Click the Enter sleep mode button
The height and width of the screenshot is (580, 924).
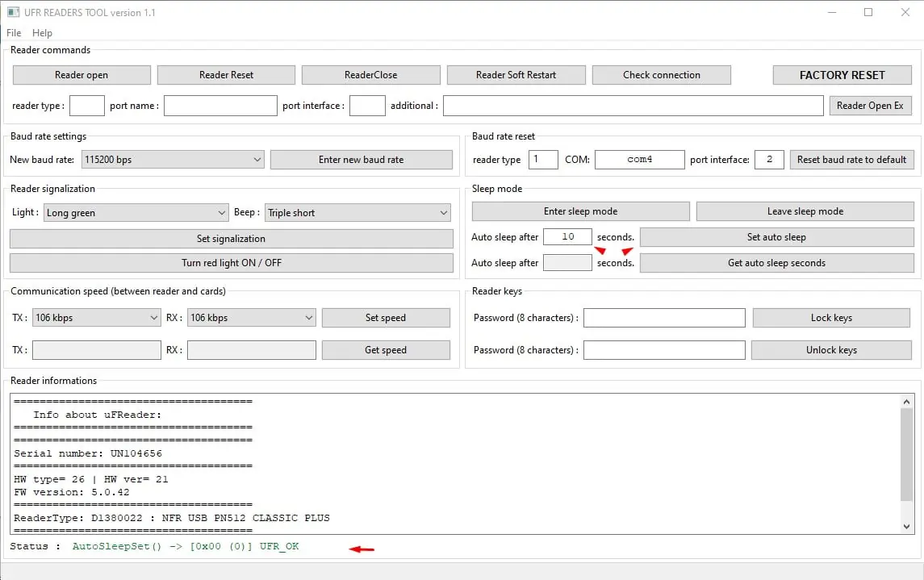point(580,211)
